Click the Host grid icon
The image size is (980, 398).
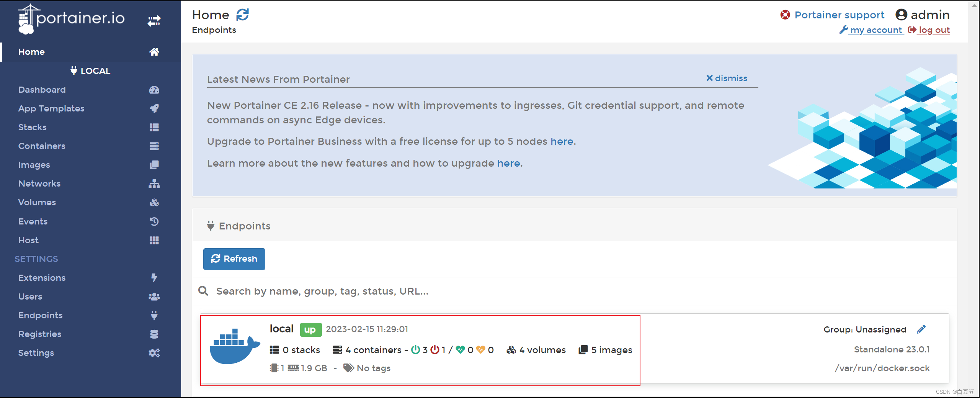154,240
